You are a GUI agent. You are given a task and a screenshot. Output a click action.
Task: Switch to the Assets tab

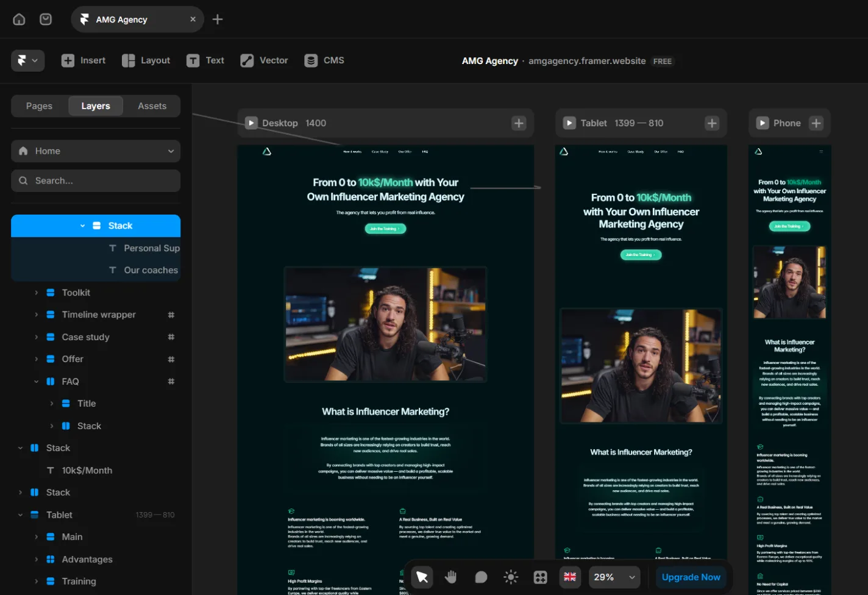click(x=152, y=106)
